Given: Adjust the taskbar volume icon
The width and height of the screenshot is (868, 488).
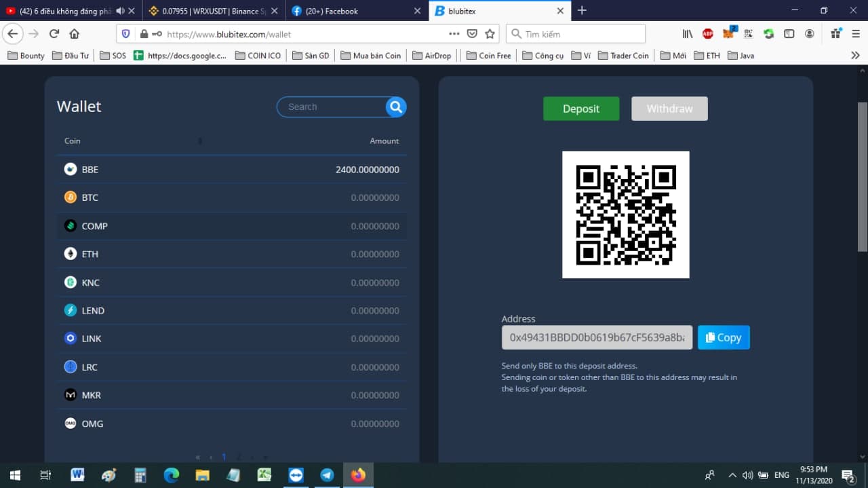Looking at the screenshot, I should tap(748, 475).
